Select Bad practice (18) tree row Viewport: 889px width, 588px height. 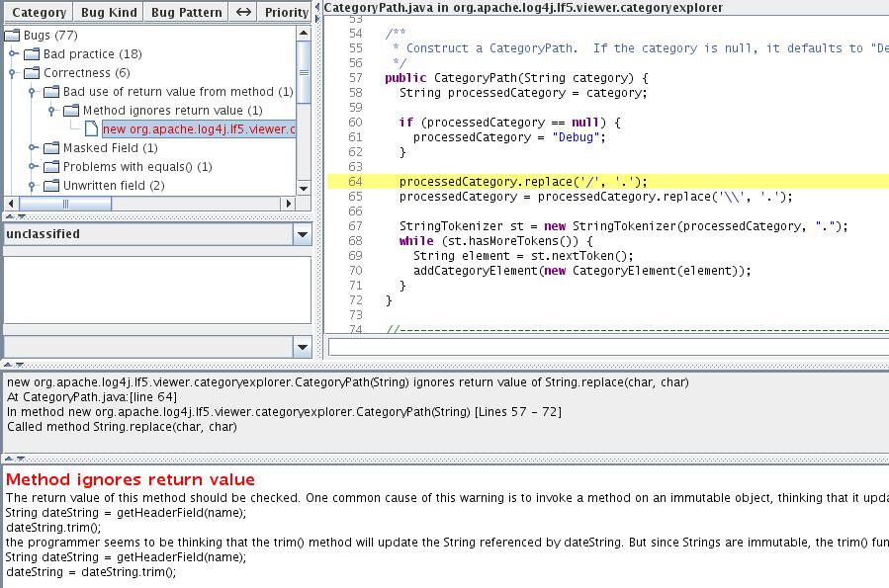tap(92, 53)
